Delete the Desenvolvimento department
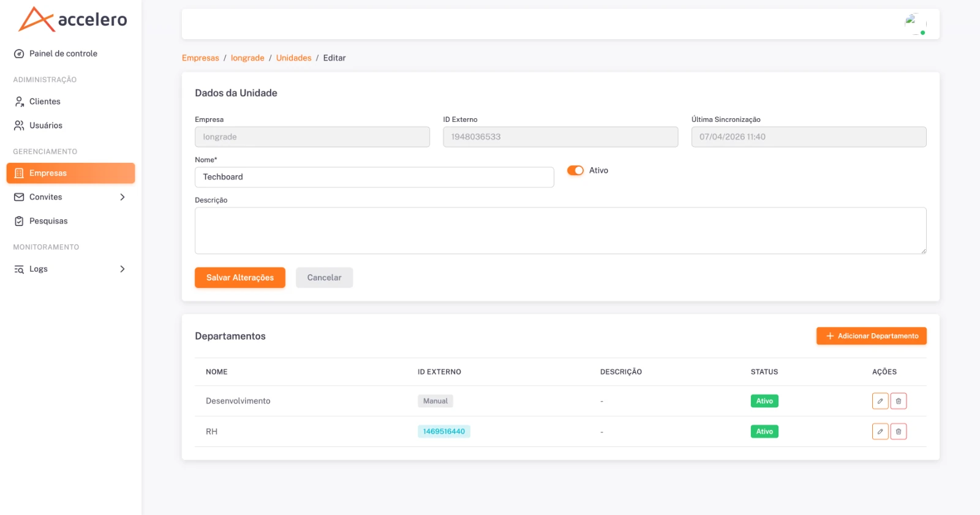Image resolution: width=980 pixels, height=515 pixels. click(899, 401)
